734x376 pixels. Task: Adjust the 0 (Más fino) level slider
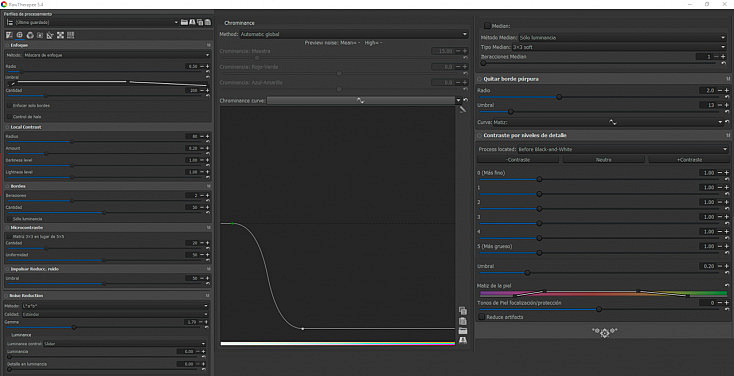pos(539,179)
